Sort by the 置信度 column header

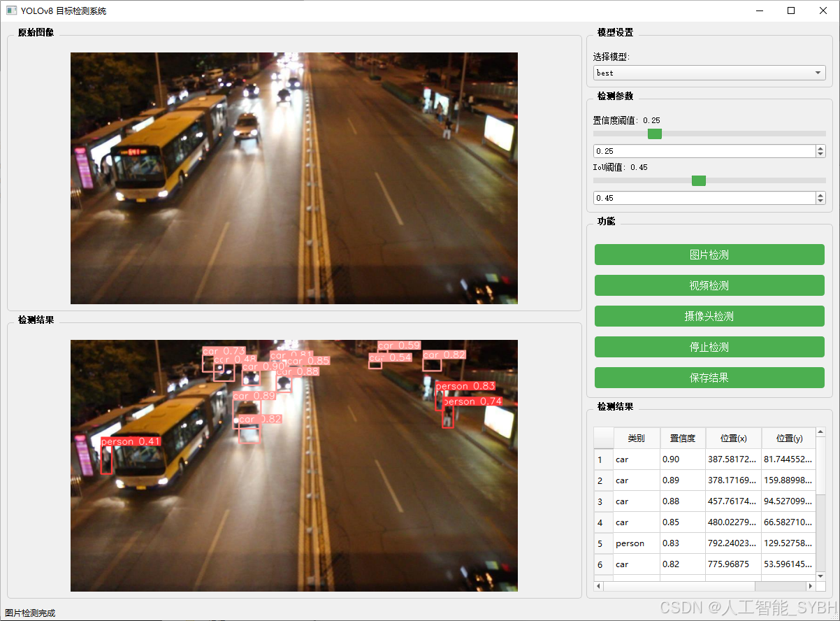(683, 438)
